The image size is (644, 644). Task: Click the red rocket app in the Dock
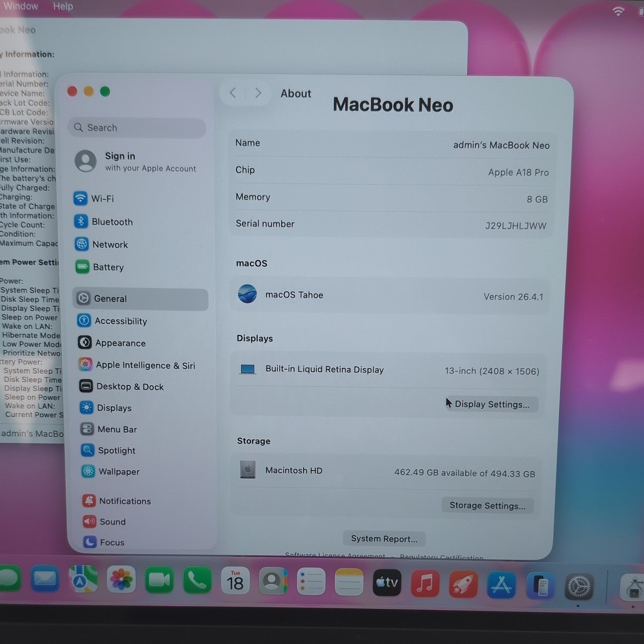(x=463, y=584)
